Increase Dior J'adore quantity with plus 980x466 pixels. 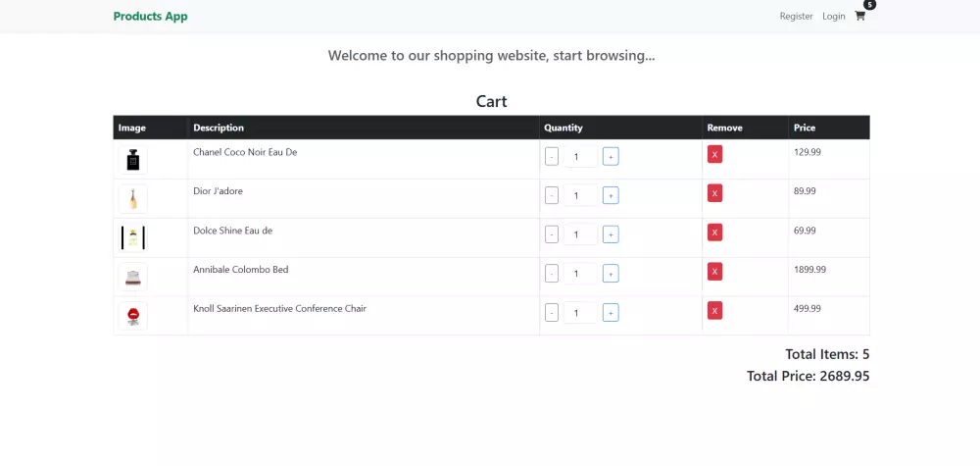[x=610, y=195]
